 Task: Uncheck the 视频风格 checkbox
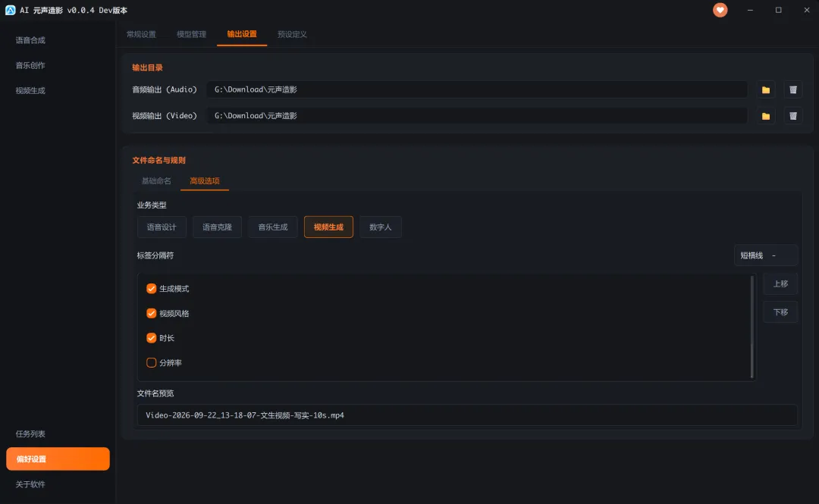point(152,313)
